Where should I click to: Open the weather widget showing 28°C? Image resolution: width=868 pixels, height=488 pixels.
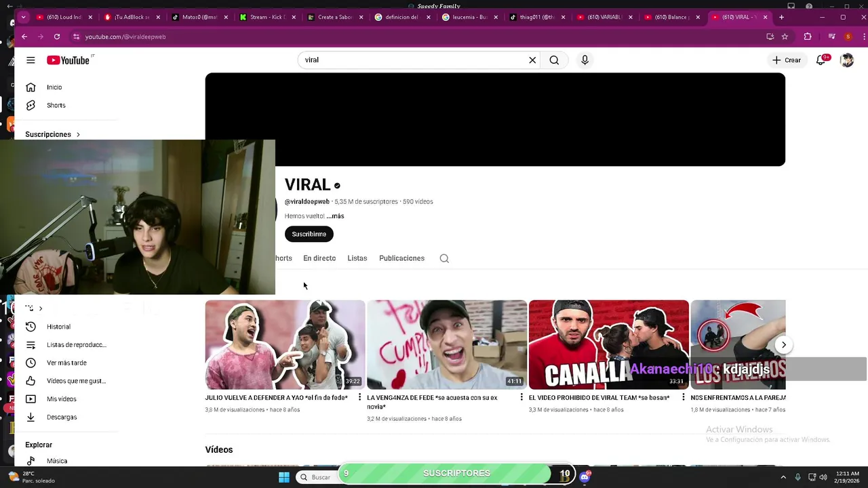(31, 477)
